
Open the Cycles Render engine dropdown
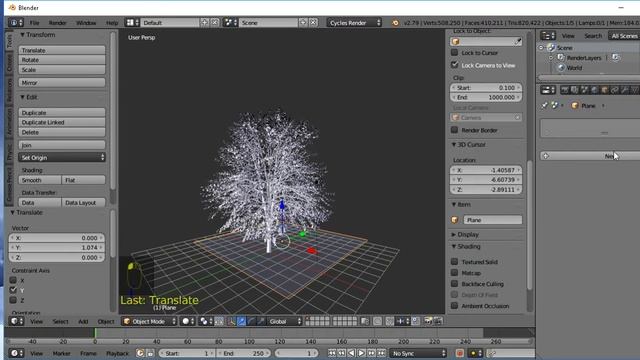pyautogui.click(x=354, y=23)
